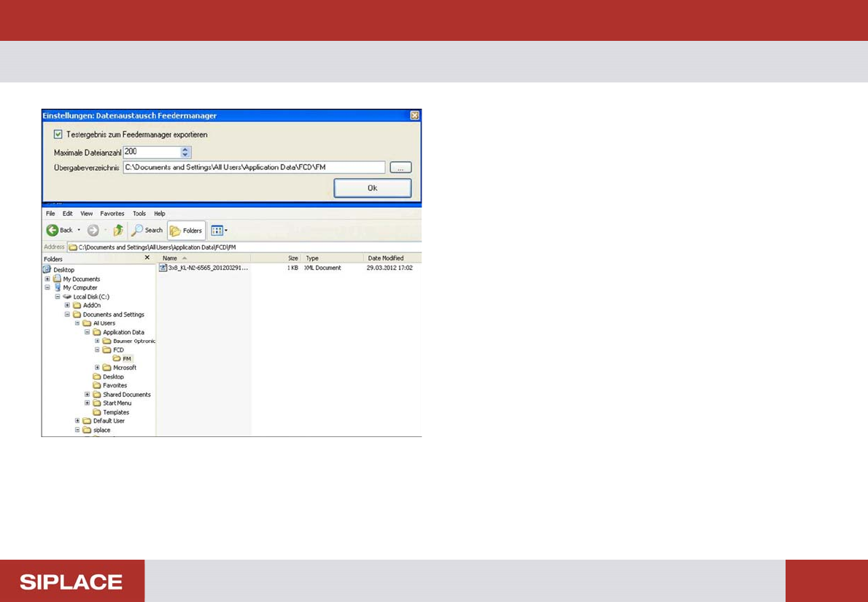This screenshot has height=602, width=868.
Task: Expand the My Documents node
Action: coord(47,279)
